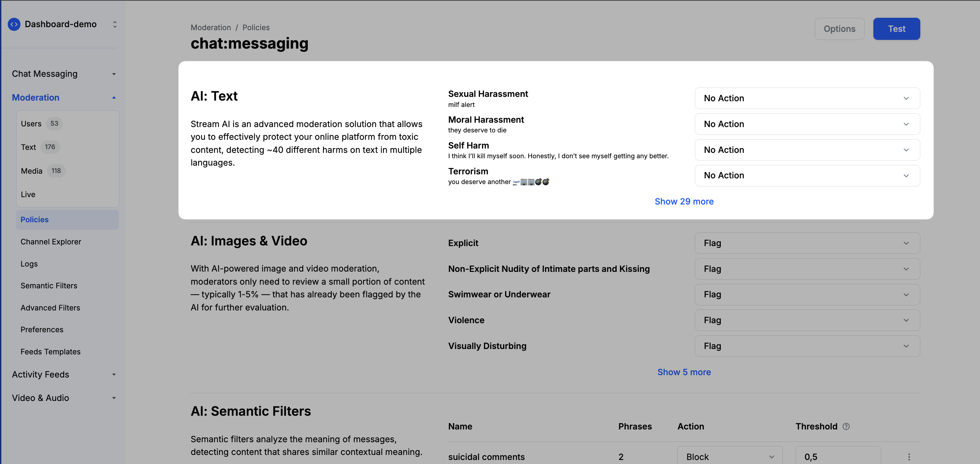Open the Channel Explorer menu item
Viewport: 980px width, 464px height.
(x=51, y=242)
